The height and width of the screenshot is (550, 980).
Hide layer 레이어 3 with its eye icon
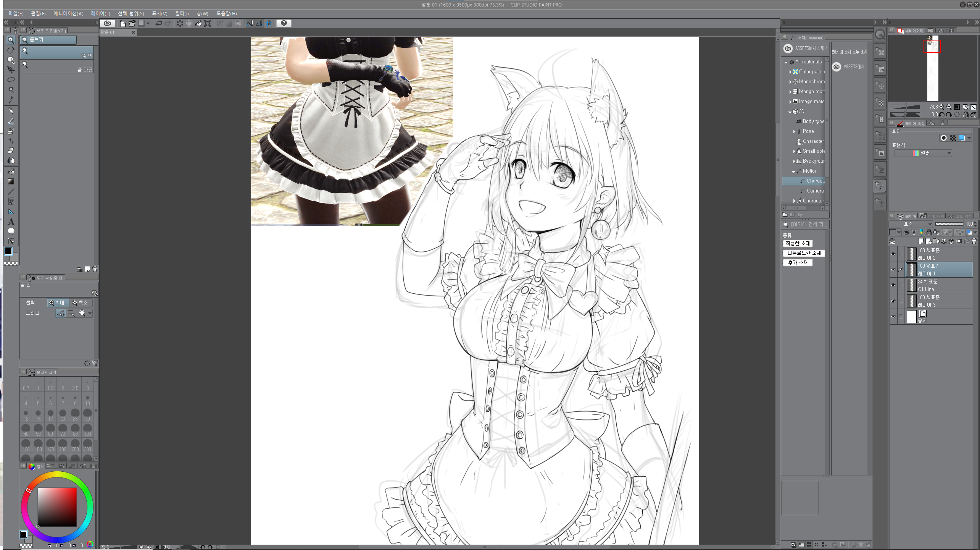[x=893, y=301]
